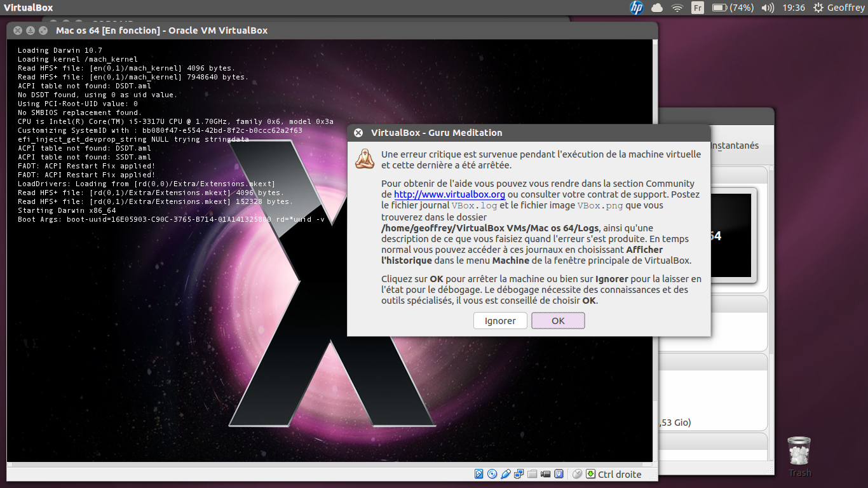This screenshot has height=488, width=868.
Task: Click the optical disc (CD) status icon
Action: 492,474
